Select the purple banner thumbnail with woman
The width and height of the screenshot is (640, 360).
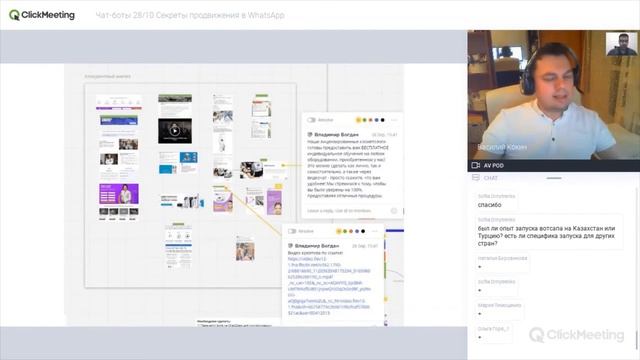click(119, 193)
